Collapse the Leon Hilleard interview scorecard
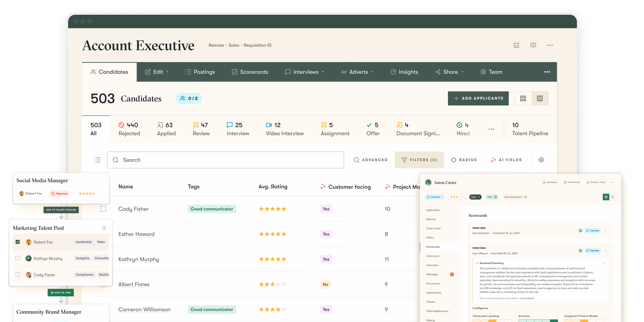Image resolution: width=644 pixels, height=322 pixels. pos(606,251)
